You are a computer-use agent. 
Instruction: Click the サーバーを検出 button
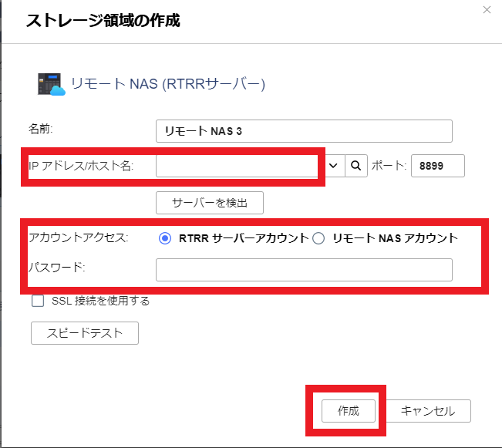(x=210, y=203)
